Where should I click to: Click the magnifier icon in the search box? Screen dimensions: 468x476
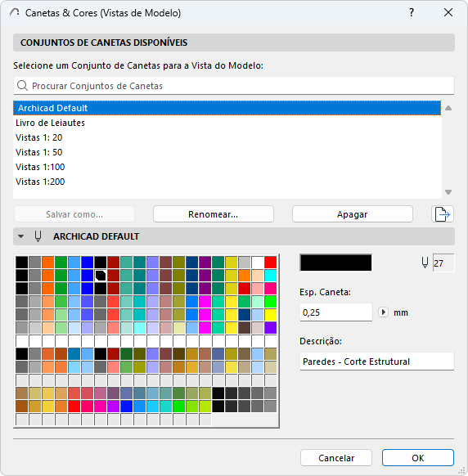point(22,86)
